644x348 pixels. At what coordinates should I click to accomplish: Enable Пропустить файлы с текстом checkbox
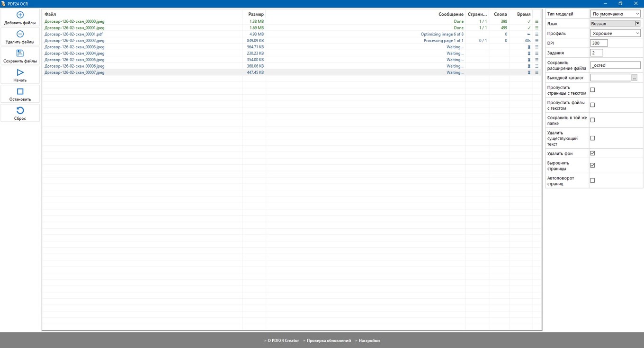tap(592, 105)
